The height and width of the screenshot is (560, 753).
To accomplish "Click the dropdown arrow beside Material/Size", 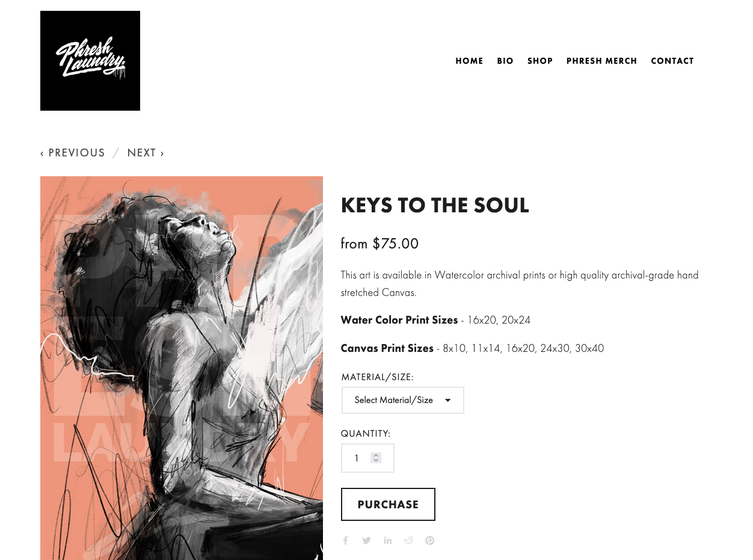I will point(447,401).
